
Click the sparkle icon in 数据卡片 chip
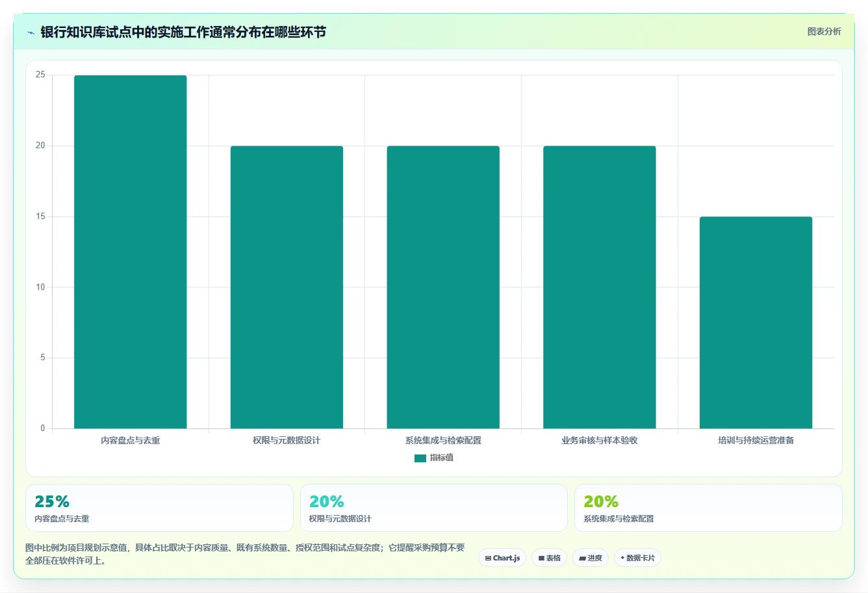coord(622,558)
